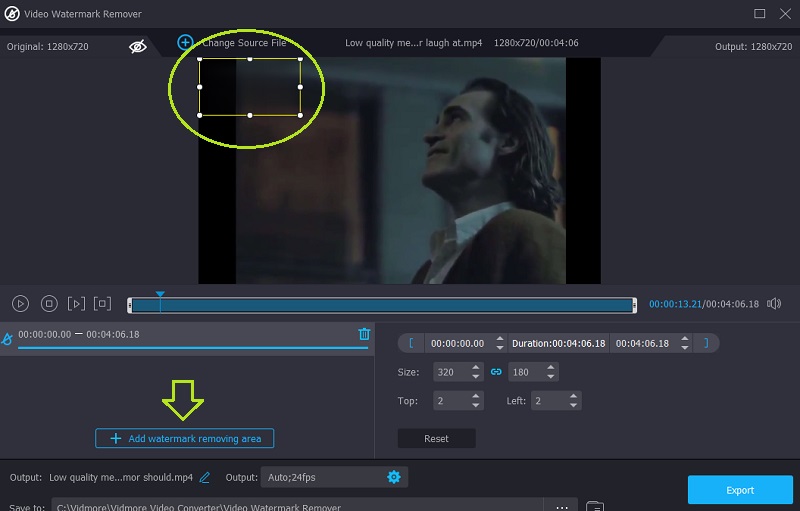This screenshot has width=800, height=511.
Task: Open the save path browse ellipsis button
Action: (561, 506)
